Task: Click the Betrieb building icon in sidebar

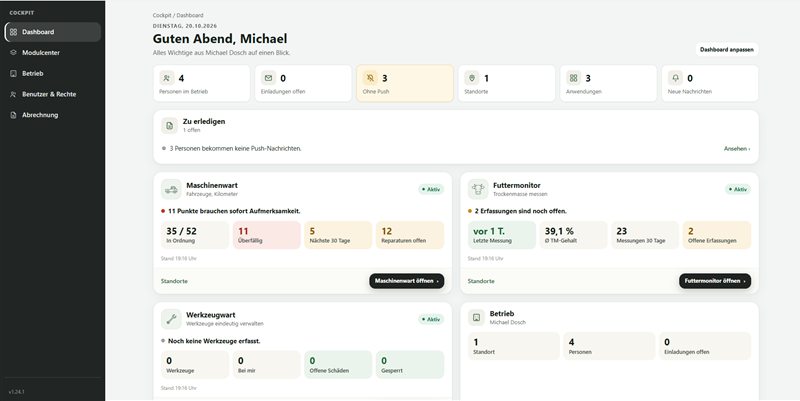Action: point(13,73)
